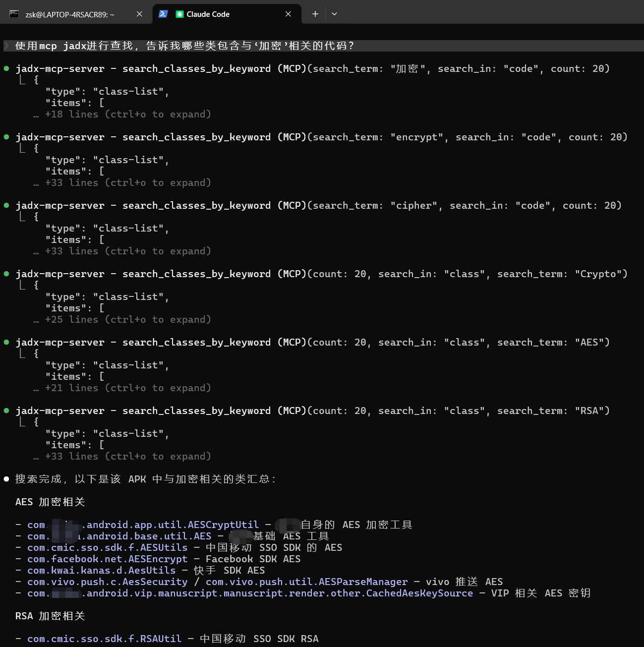Close the Claude Code tab
Screen dimensions: 644x647
tap(288, 14)
